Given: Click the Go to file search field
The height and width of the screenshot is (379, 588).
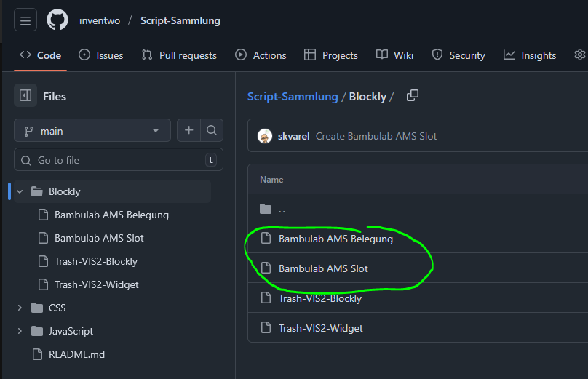Looking at the screenshot, I should pyautogui.click(x=116, y=160).
